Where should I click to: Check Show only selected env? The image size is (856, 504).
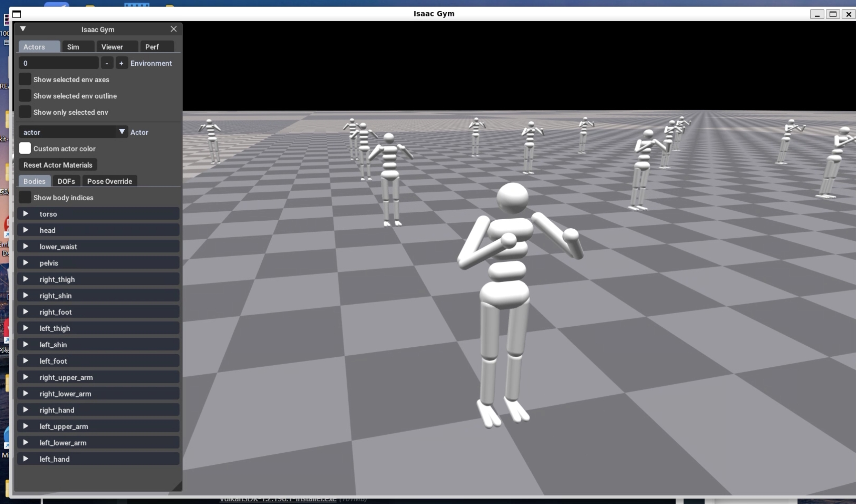pos(25,112)
